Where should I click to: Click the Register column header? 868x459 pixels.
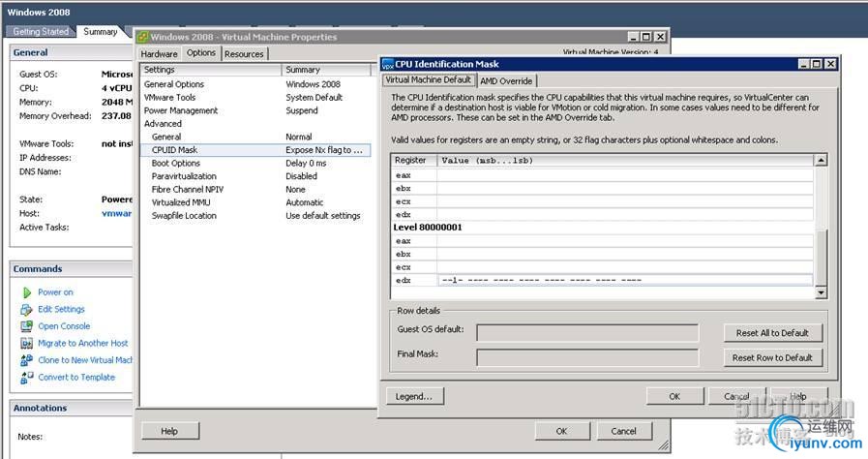pos(413,160)
